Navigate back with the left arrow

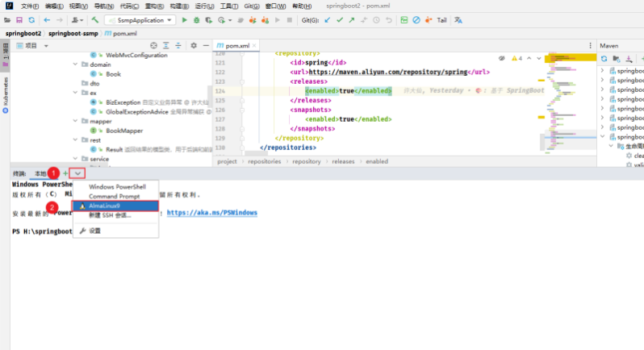[x=47, y=19]
